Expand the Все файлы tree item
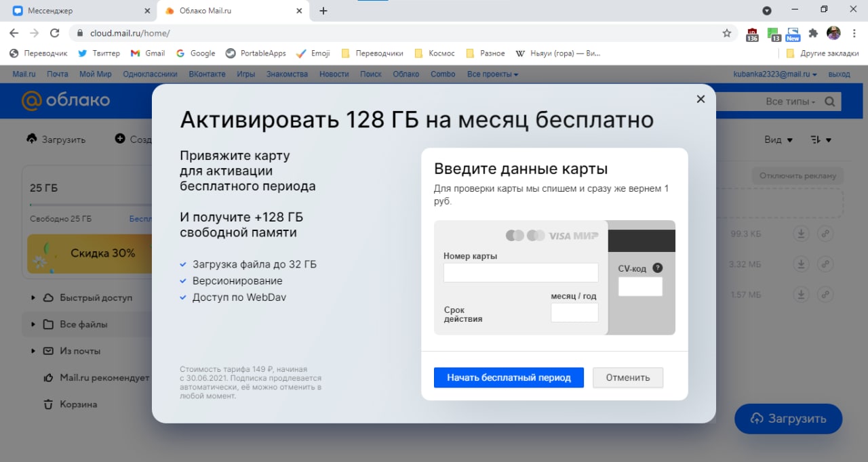Image resolution: width=868 pixels, height=462 pixels. point(33,324)
